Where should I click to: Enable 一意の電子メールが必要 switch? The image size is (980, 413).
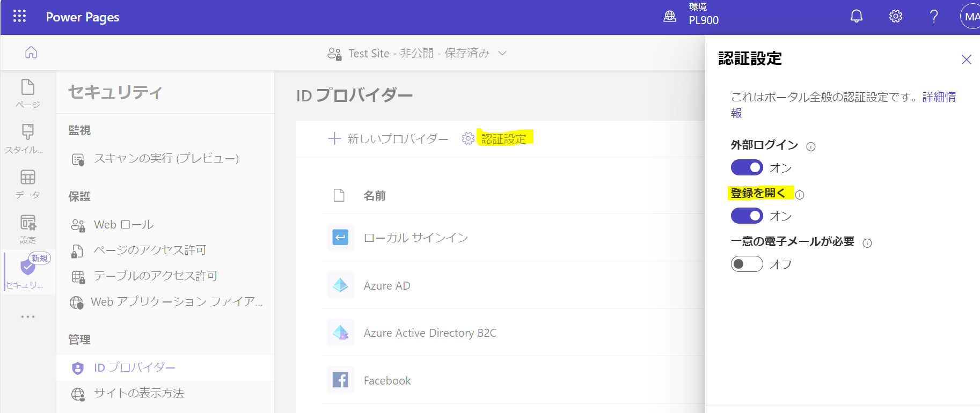(x=747, y=264)
